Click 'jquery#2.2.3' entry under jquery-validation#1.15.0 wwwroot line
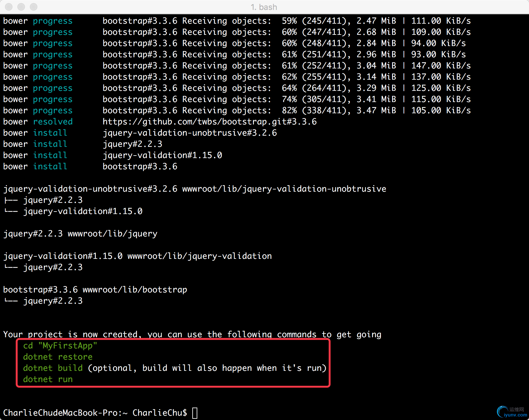This screenshot has width=529, height=420. pos(53,267)
